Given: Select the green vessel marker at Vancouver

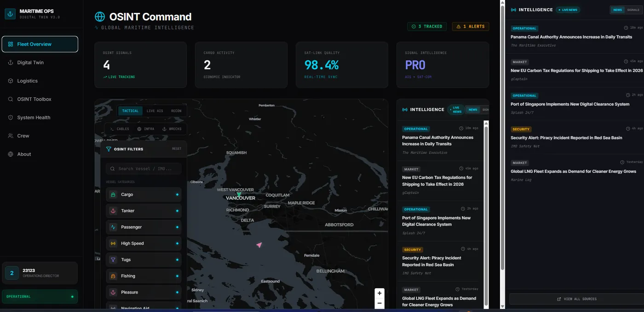Looking at the screenshot, I should [239, 194].
